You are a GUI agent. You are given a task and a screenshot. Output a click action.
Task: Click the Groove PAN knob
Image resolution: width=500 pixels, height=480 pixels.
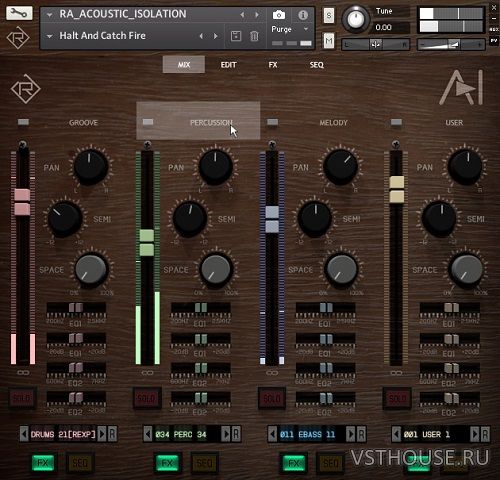click(x=91, y=166)
